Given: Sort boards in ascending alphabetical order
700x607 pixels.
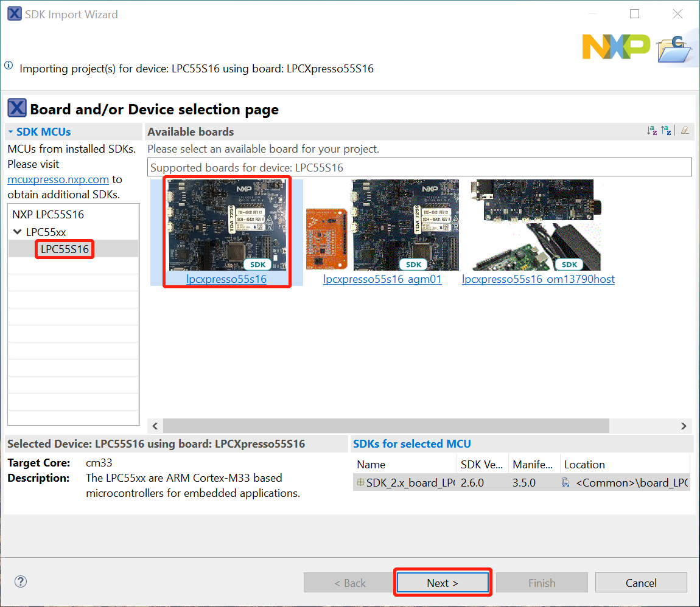Looking at the screenshot, I should coord(652,131).
